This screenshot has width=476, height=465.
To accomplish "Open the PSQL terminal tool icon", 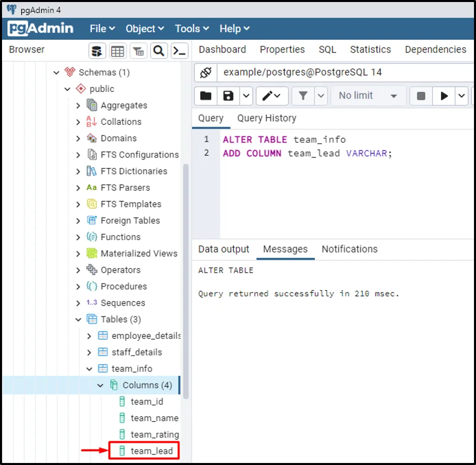I will (180, 50).
